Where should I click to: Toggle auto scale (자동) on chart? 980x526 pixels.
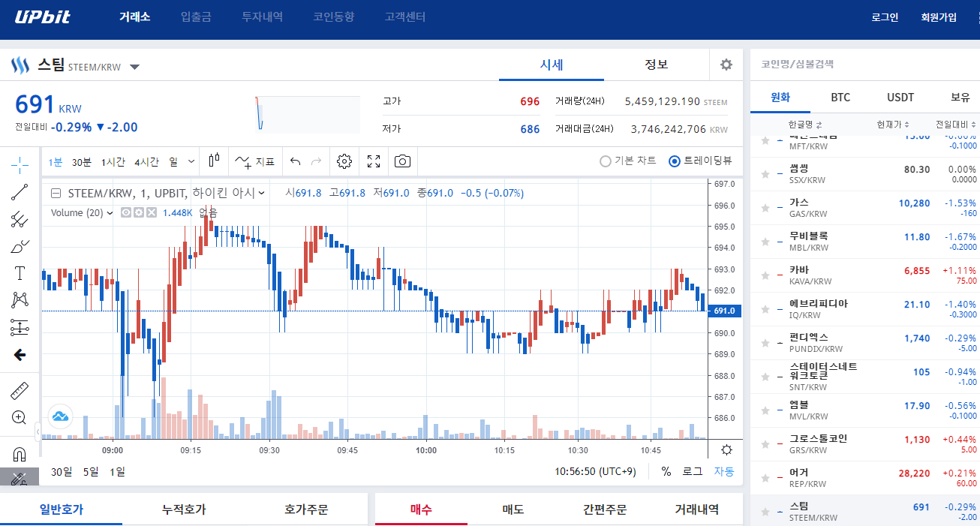click(x=723, y=471)
